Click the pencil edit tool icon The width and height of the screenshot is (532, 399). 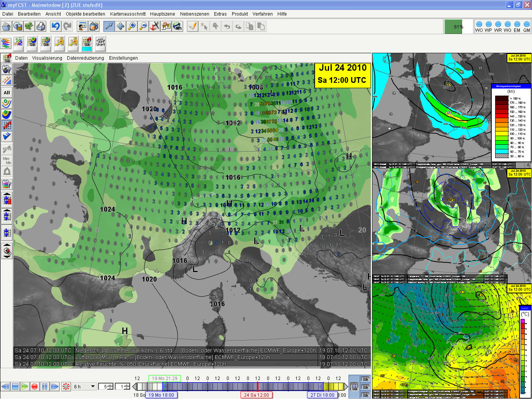tap(193, 26)
